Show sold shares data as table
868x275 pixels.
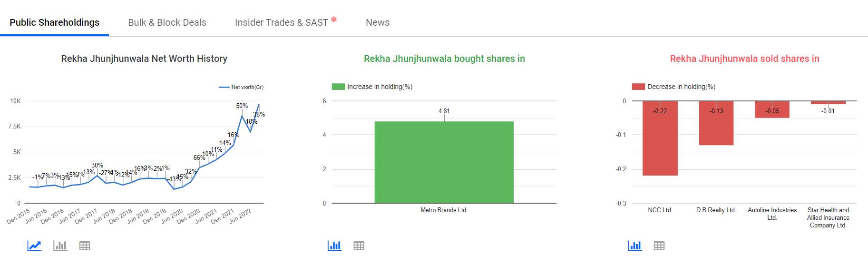[659, 246]
